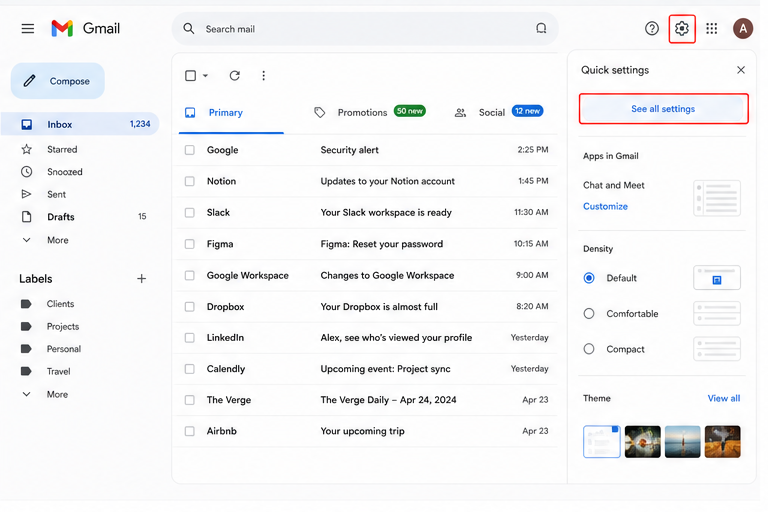Viewport: 768px width, 512px height.
Task: Open the select dropdown arrow beside checkbox
Action: 205,75
